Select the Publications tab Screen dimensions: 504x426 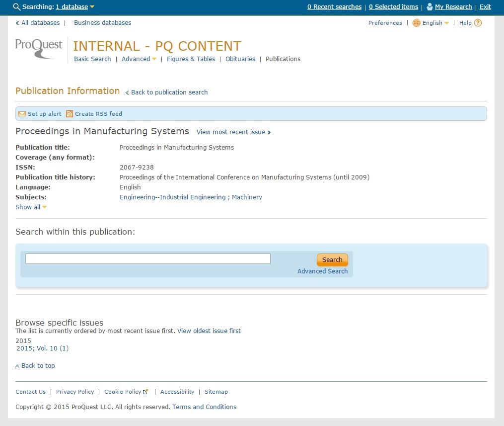pyautogui.click(x=283, y=59)
